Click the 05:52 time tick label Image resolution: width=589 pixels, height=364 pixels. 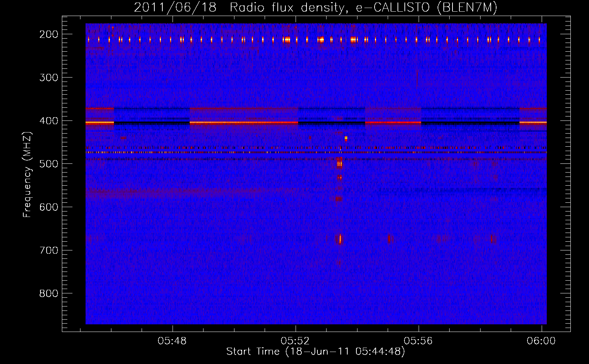pos(295,341)
